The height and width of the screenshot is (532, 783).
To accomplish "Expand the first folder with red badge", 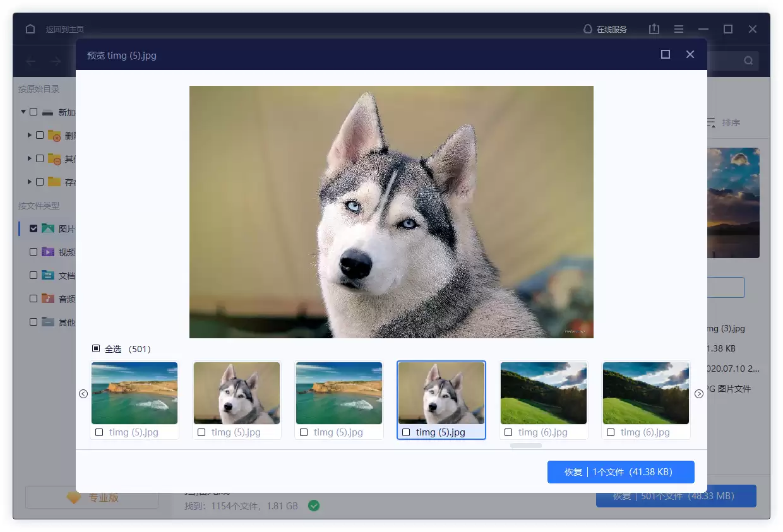I will tap(30, 135).
